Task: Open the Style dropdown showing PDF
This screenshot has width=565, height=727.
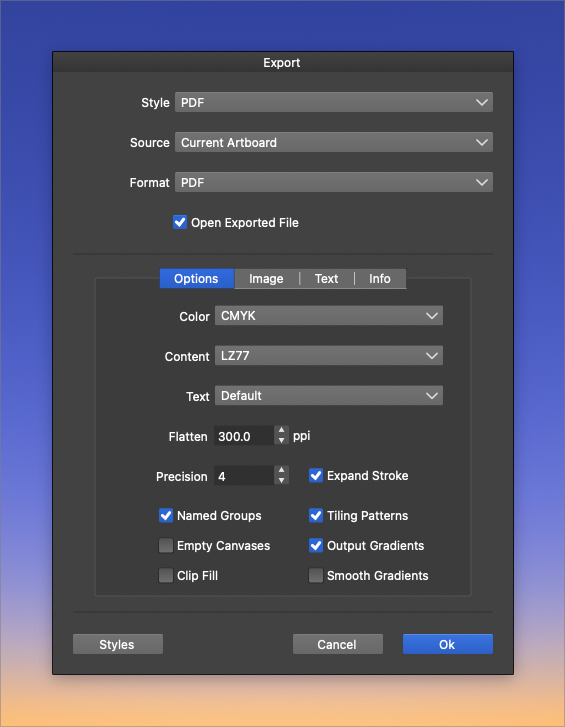Action: (334, 102)
